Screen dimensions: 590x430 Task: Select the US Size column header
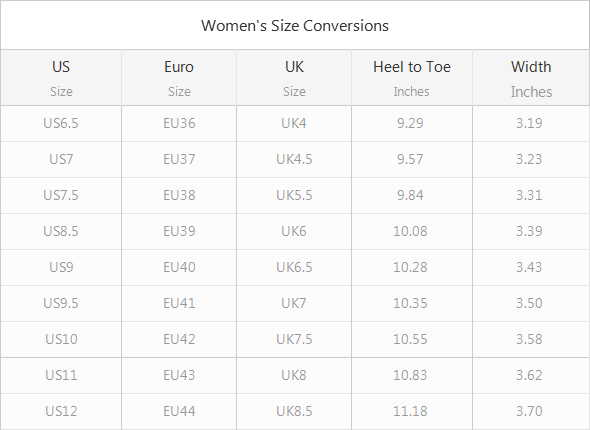pos(61,78)
